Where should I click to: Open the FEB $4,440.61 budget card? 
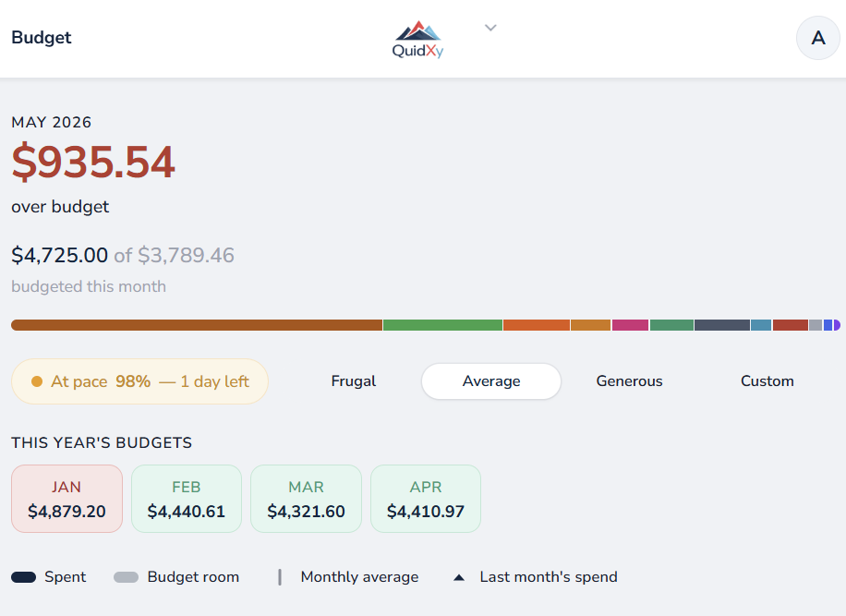[x=187, y=499]
